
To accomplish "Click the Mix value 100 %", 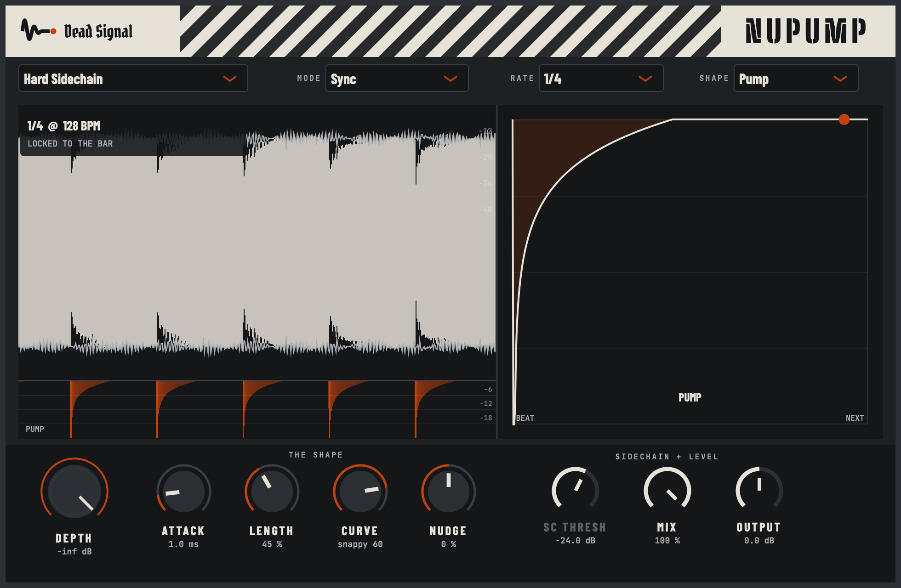I will point(667,540).
